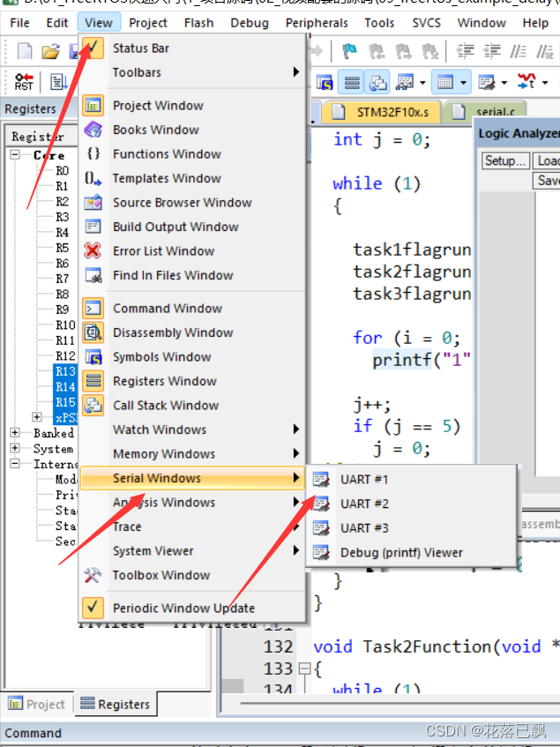Open the Project menu
The width and height of the screenshot is (560, 747).
(x=148, y=23)
